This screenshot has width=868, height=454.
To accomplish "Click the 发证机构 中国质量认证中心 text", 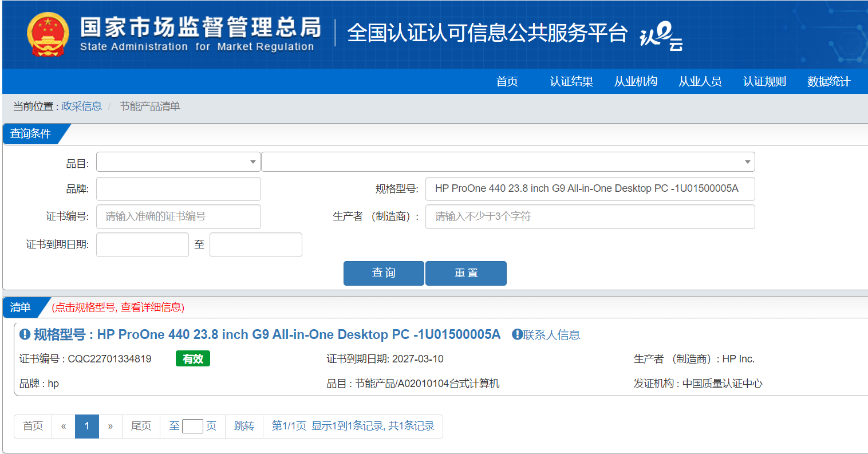I will (x=698, y=384).
